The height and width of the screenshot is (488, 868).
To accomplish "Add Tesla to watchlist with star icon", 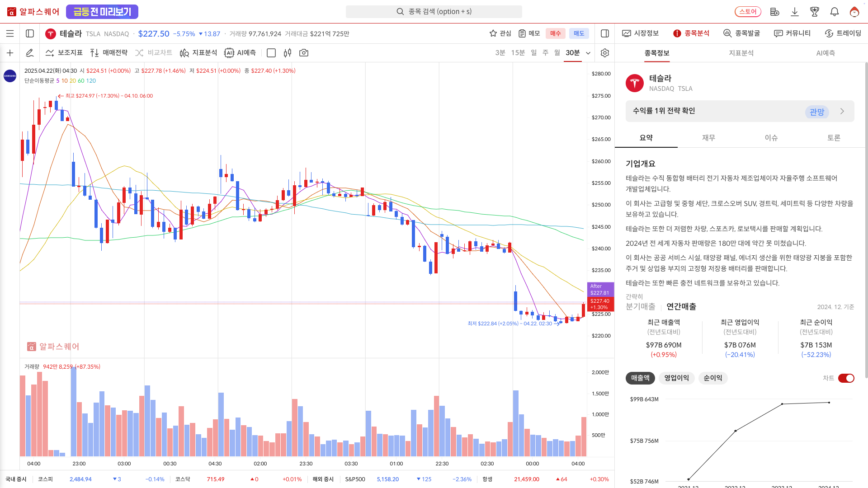I will point(493,33).
